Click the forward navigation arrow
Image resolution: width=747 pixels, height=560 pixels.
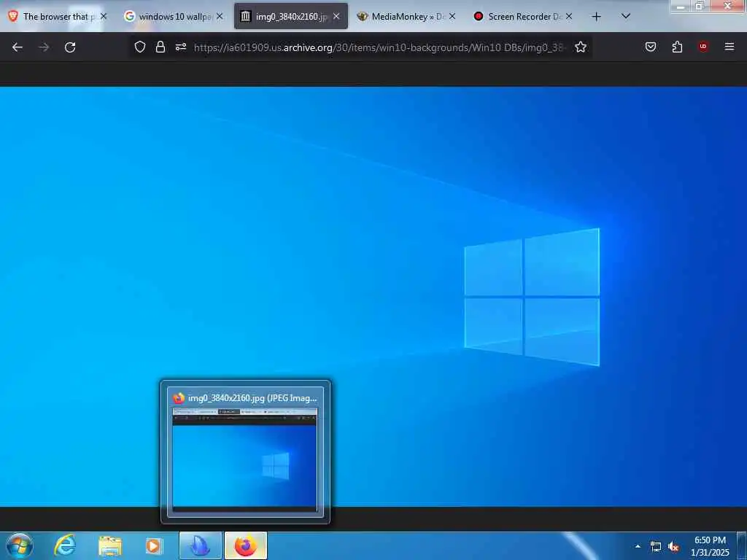click(x=44, y=47)
